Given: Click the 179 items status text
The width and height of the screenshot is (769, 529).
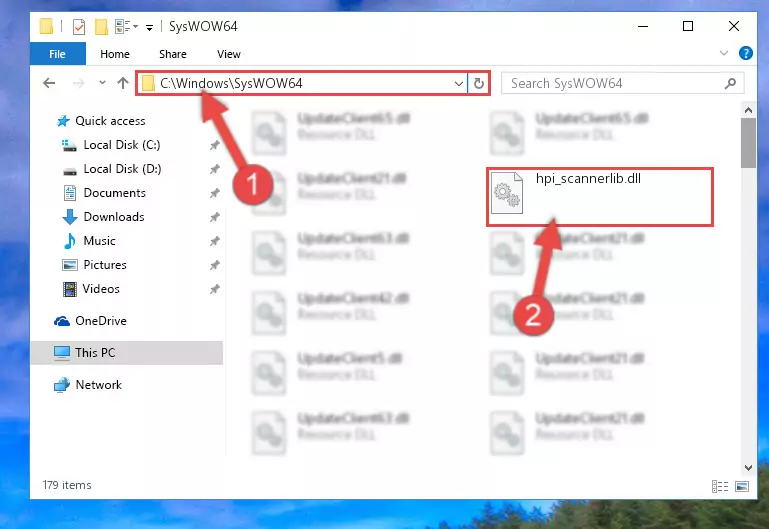Looking at the screenshot, I should [67, 485].
